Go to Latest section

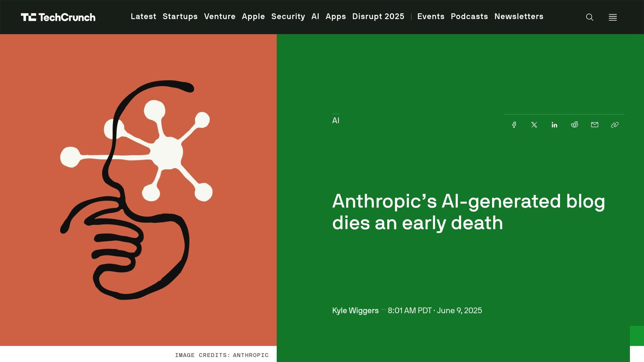pos(143,16)
